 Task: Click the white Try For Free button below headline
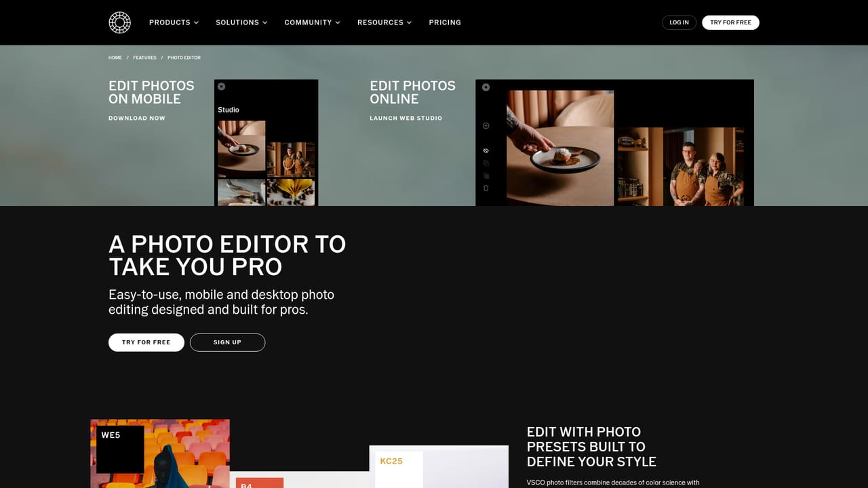pos(146,342)
